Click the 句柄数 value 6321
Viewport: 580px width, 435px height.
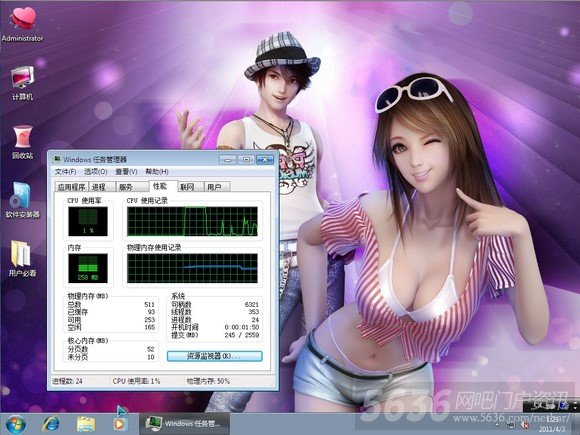[x=252, y=304]
